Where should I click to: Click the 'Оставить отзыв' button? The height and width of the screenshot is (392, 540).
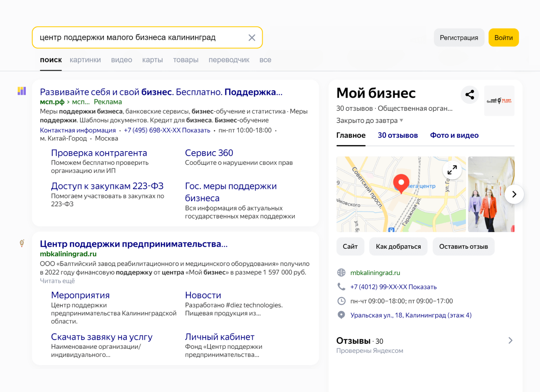(x=463, y=246)
